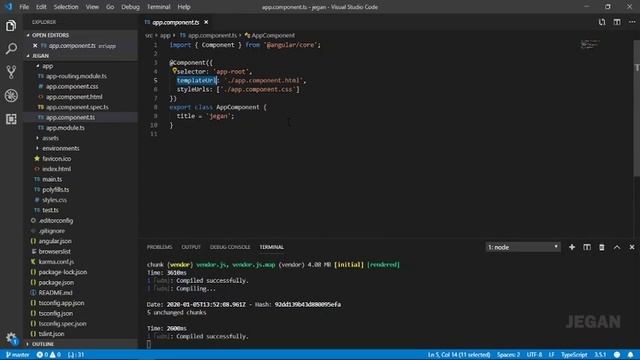Open the Selection menu
This screenshot has height=360, width=640.
coord(66,7)
